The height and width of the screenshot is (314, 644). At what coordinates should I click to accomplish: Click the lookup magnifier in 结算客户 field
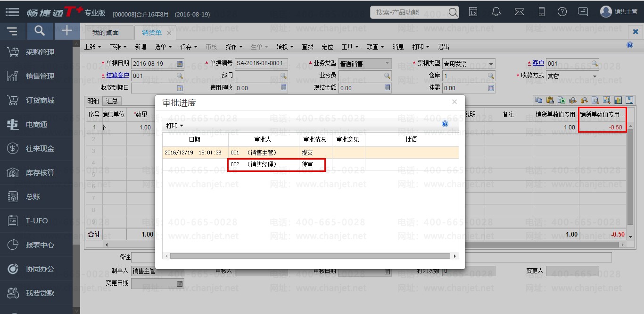180,76
